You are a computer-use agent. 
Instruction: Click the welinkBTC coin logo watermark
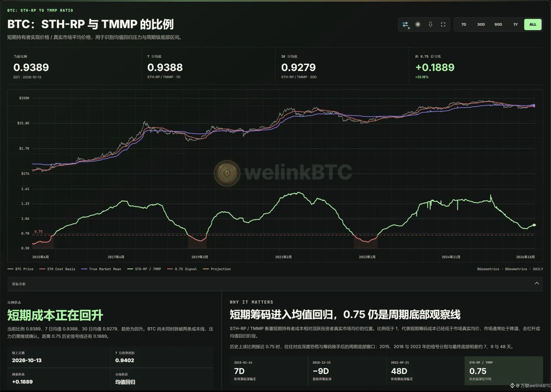[227, 173]
